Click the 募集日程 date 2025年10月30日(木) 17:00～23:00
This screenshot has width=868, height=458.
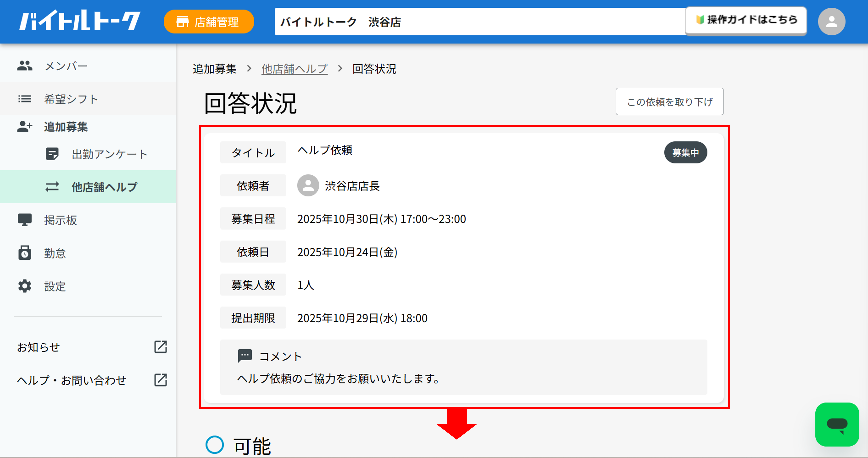coord(381,219)
